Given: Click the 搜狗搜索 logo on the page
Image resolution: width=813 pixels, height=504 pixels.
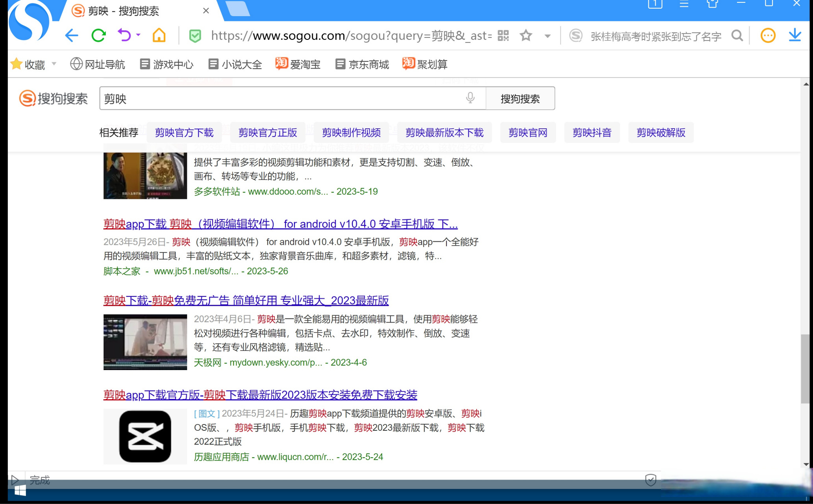Looking at the screenshot, I should (x=54, y=98).
